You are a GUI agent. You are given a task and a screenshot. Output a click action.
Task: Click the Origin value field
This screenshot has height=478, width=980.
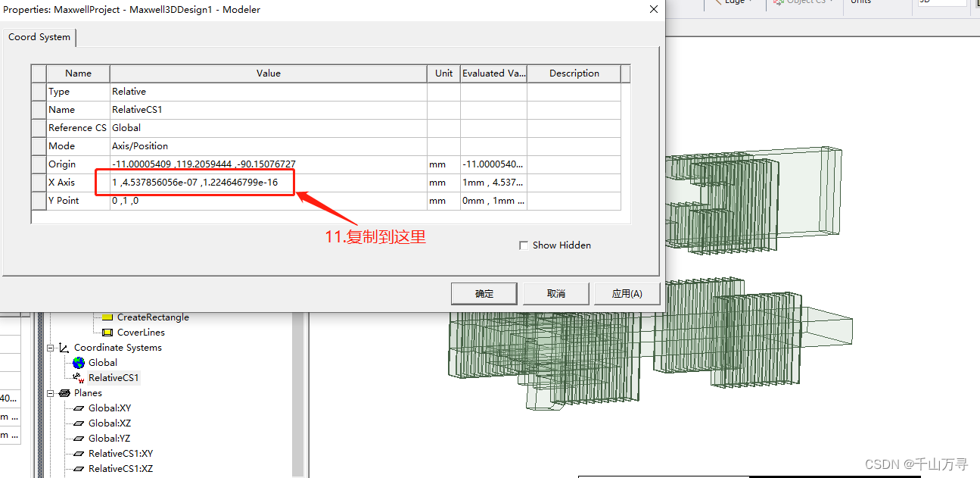269,164
